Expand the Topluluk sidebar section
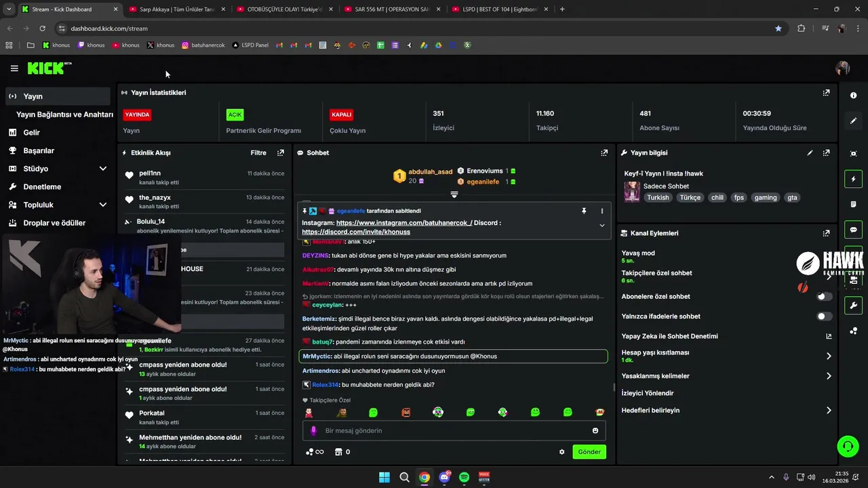 (x=103, y=205)
